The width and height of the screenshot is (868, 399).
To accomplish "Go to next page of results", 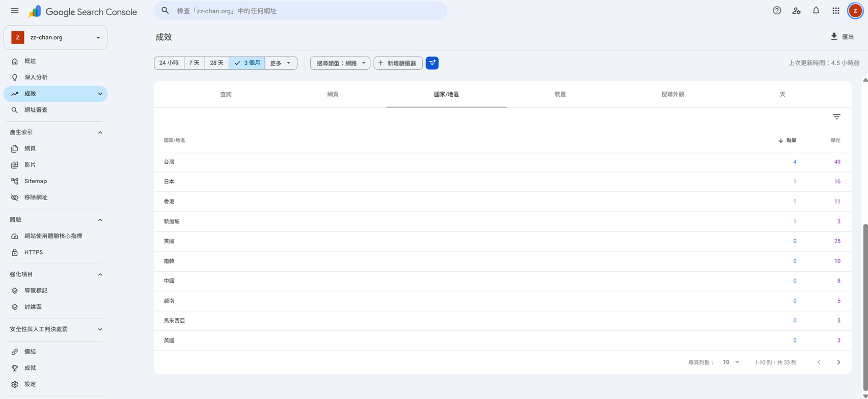I will point(838,362).
